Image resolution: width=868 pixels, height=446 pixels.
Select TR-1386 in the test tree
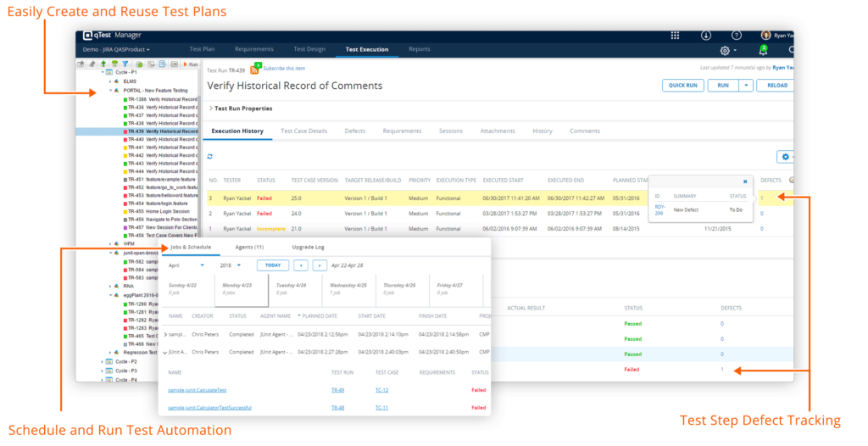(x=160, y=99)
